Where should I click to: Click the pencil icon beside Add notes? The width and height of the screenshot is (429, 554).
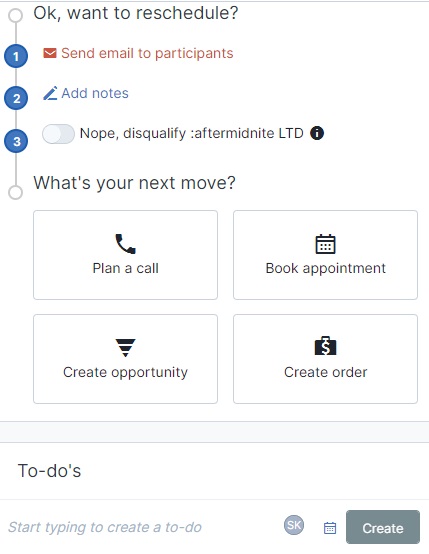pos(50,93)
